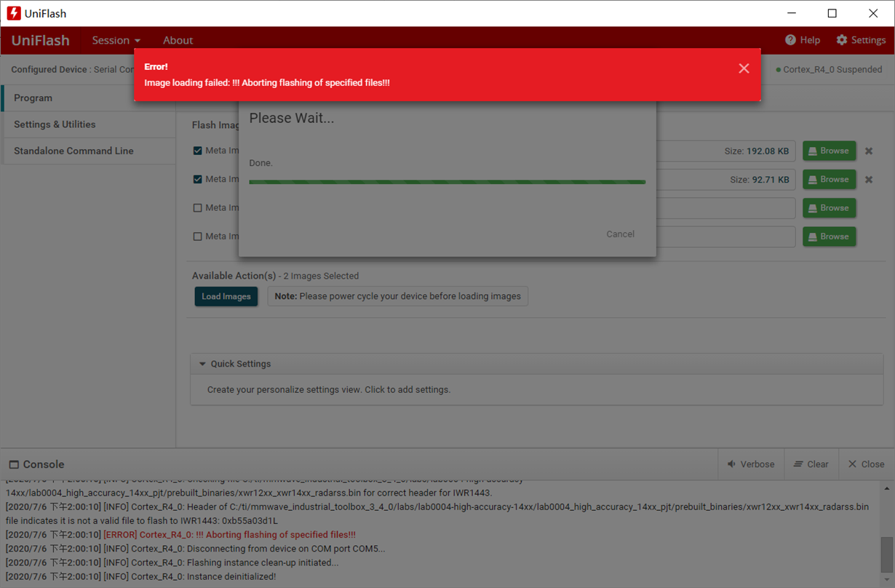The height and width of the screenshot is (588, 895).
Task: Click the UniFlash logo text in header
Action: click(41, 40)
